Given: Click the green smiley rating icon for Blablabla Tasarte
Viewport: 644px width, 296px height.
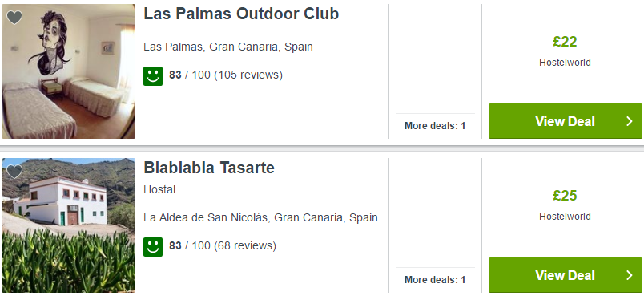Looking at the screenshot, I should 153,247.
